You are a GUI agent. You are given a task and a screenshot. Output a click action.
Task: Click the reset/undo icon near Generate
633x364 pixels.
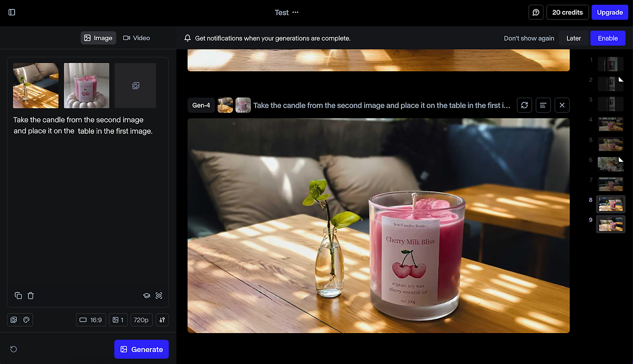coord(13,349)
